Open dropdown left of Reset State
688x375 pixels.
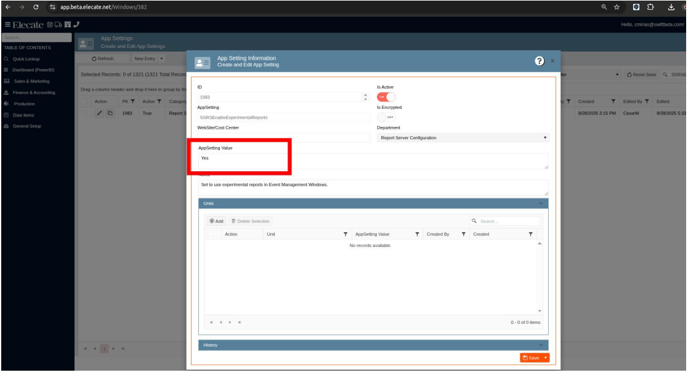617,75
